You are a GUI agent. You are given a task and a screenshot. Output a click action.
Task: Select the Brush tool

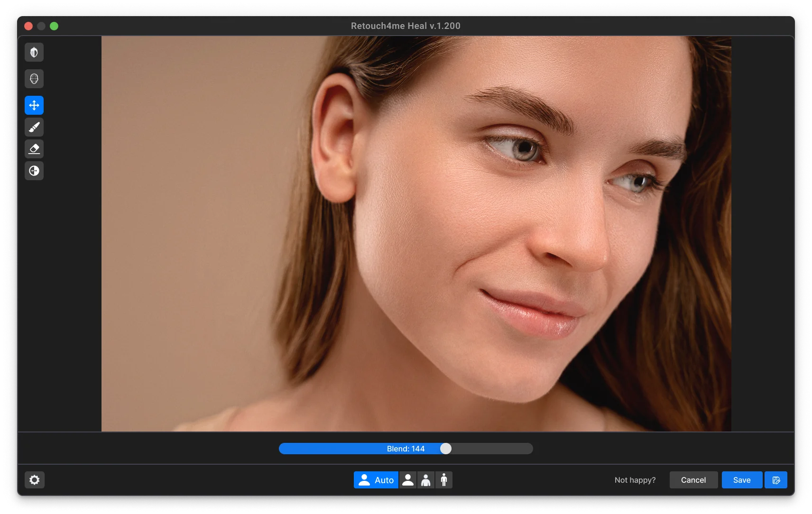(34, 127)
